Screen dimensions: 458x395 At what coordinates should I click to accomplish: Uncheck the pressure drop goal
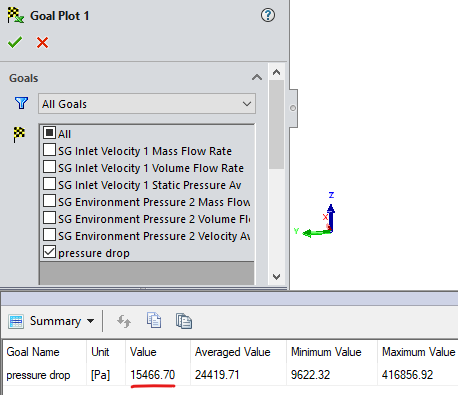click(x=49, y=252)
